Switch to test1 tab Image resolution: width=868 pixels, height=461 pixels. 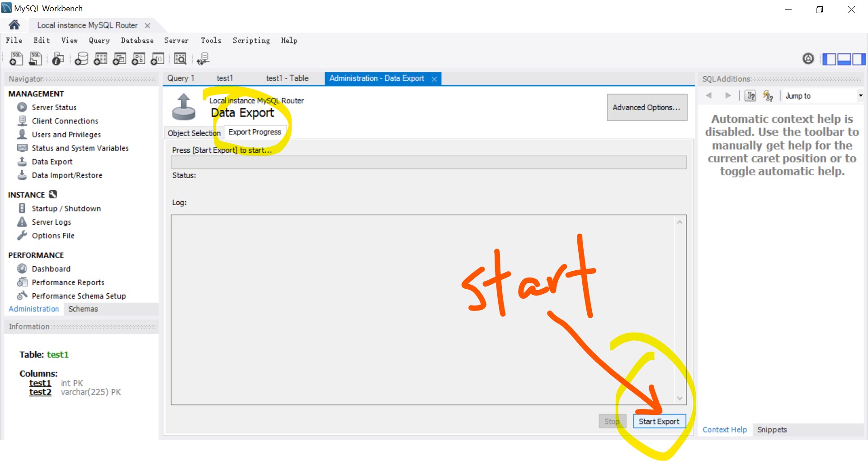click(225, 78)
